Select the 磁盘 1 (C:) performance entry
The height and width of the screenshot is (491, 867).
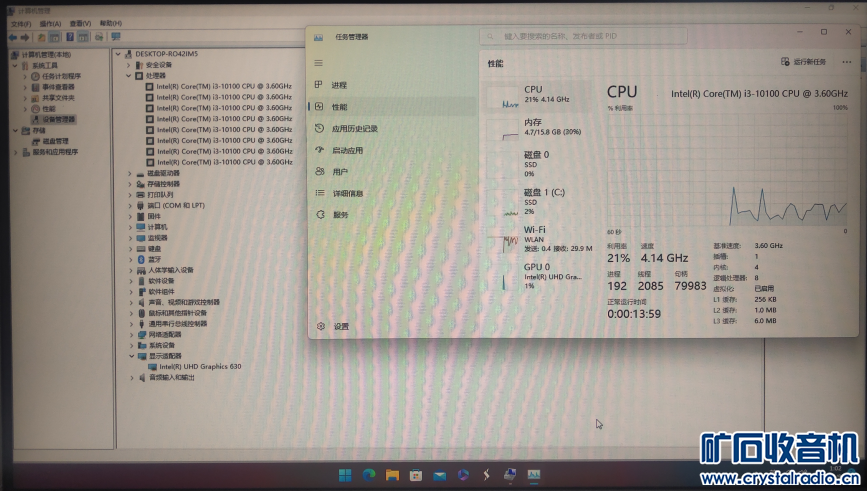click(x=537, y=201)
